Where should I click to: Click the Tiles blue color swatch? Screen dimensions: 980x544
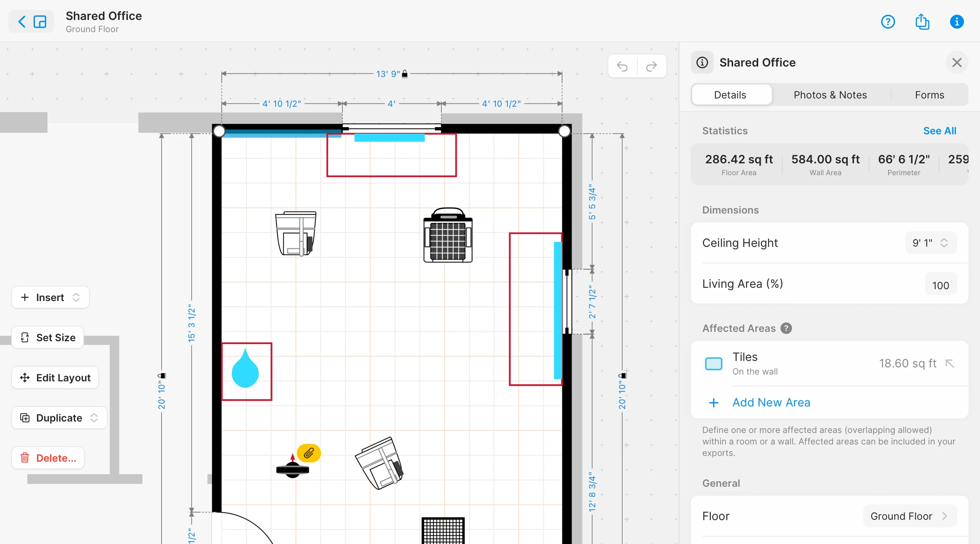[713, 363]
